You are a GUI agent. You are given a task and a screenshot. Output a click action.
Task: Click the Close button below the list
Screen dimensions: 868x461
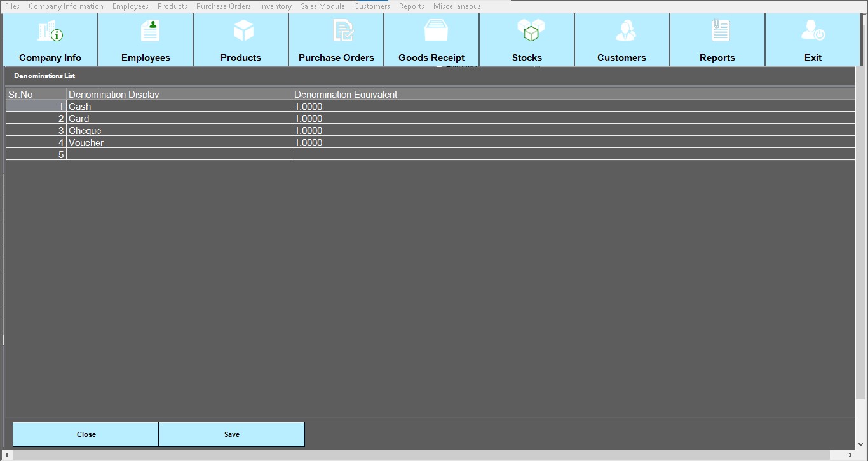coord(86,434)
